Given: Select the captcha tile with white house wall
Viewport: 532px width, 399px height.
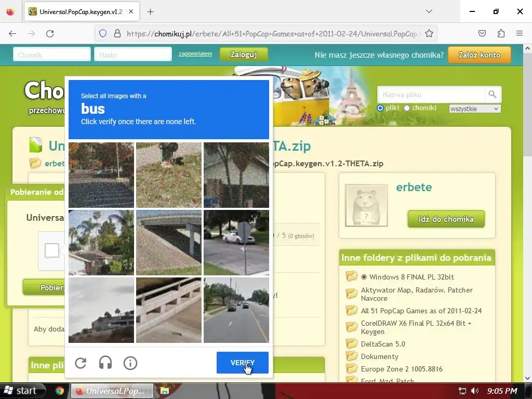Looking at the screenshot, I should (x=236, y=175).
